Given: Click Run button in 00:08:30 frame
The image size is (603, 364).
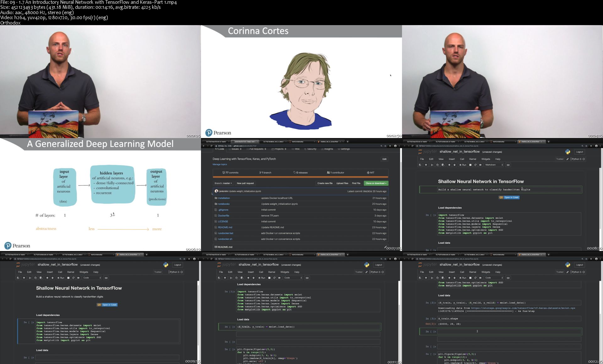Looking at the screenshot, I should 463,165.
